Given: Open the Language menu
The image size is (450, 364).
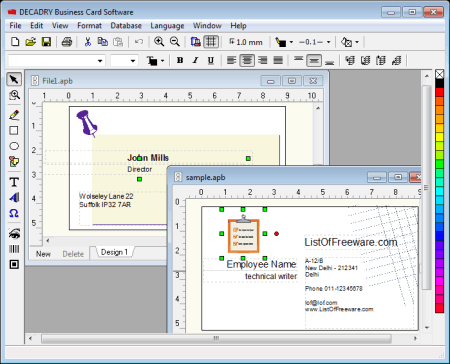Looking at the screenshot, I should 167,26.
